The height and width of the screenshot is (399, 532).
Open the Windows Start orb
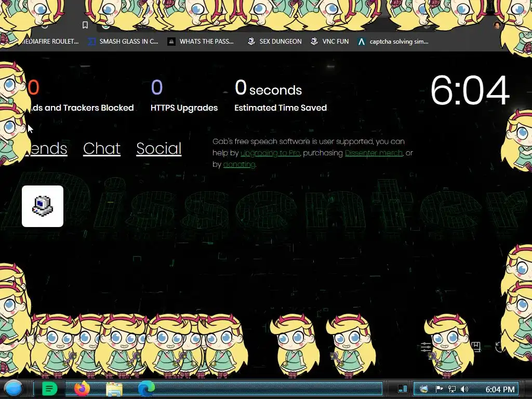[14, 389]
